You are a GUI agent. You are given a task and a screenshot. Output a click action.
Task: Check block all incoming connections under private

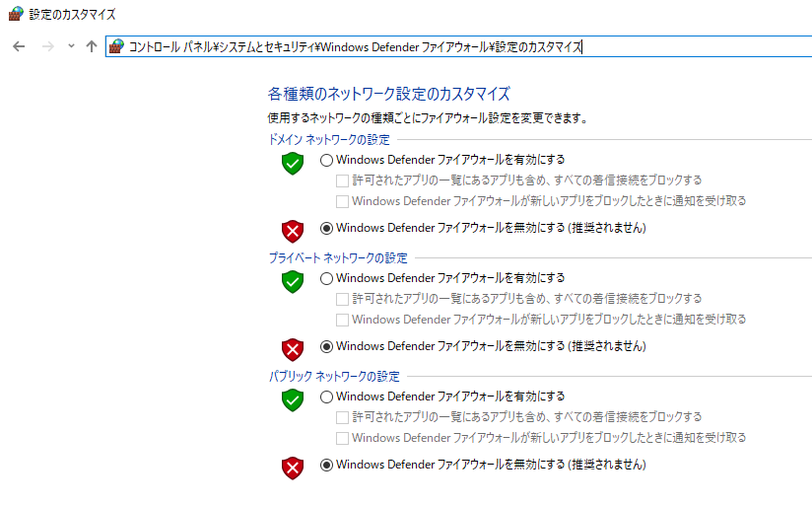click(x=342, y=299)
